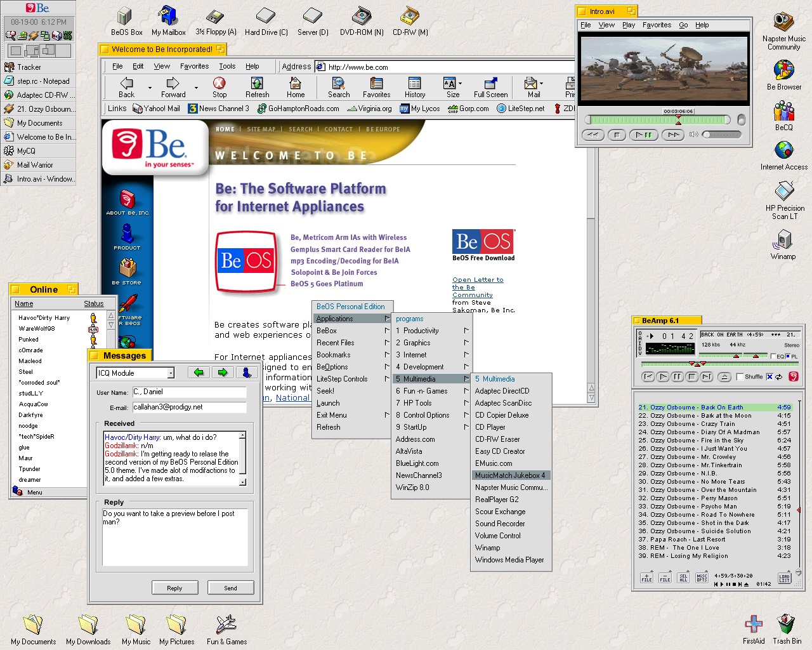
Task: Click the Reply button in the Messages window
Action: coord(174,588)
